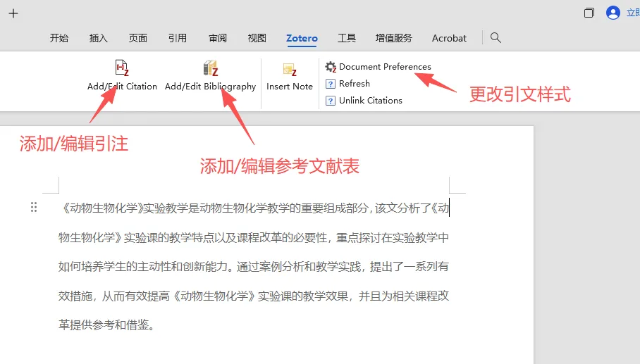Click the Add/Edit Bibliography label
The image size is (640, 364).
click(x=211, y=87)
